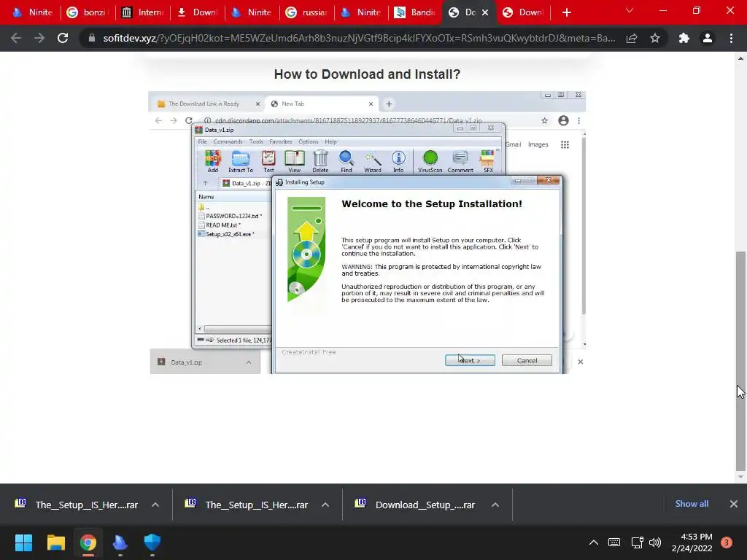This screenshot has height=560, width=747.
Task: Click the lock icon in address bar
Action: [x=91, y=38]
